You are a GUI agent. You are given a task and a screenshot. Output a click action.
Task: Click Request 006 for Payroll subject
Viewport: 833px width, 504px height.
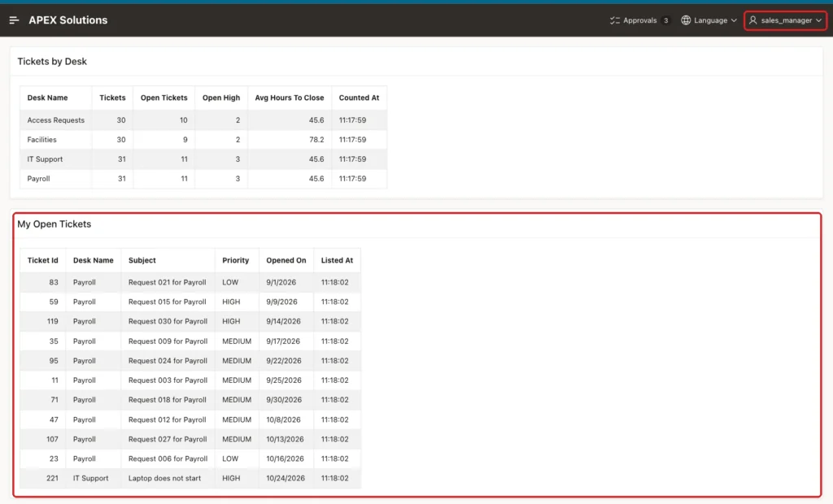pos(168,458)
